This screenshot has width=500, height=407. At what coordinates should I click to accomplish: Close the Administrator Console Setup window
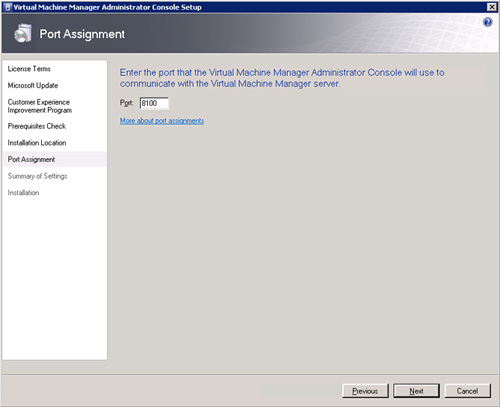[492, 7]
